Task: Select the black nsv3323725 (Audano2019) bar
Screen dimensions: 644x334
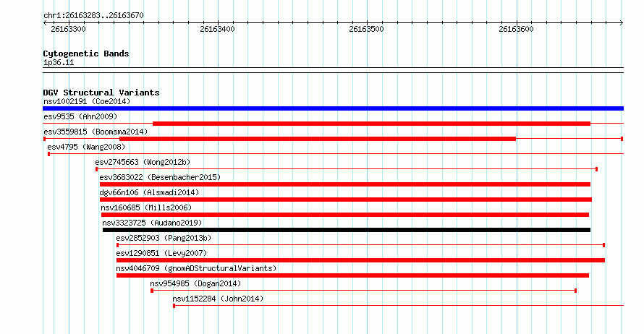Action: (346, 230)
